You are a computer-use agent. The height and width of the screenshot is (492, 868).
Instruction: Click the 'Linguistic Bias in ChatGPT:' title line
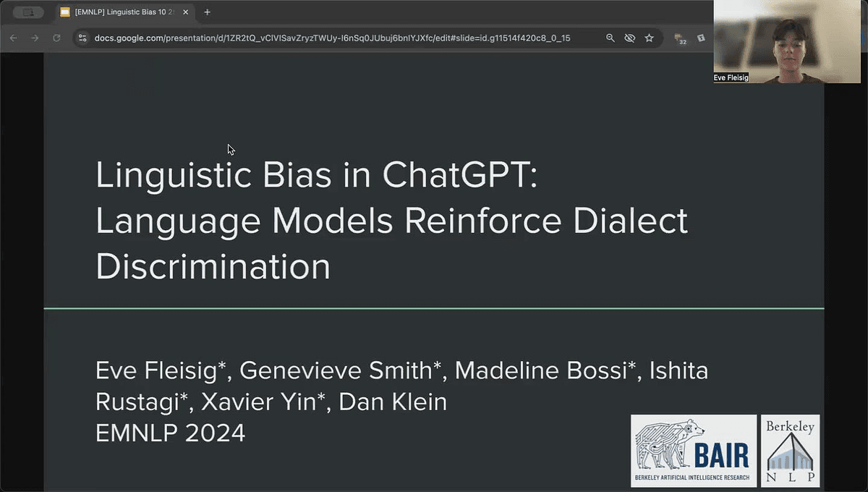(x=317, y=176)
